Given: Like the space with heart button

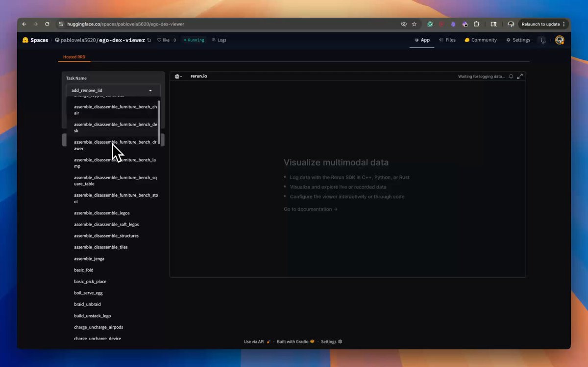Looking at the screenshot, I should (x=163, y=40).
